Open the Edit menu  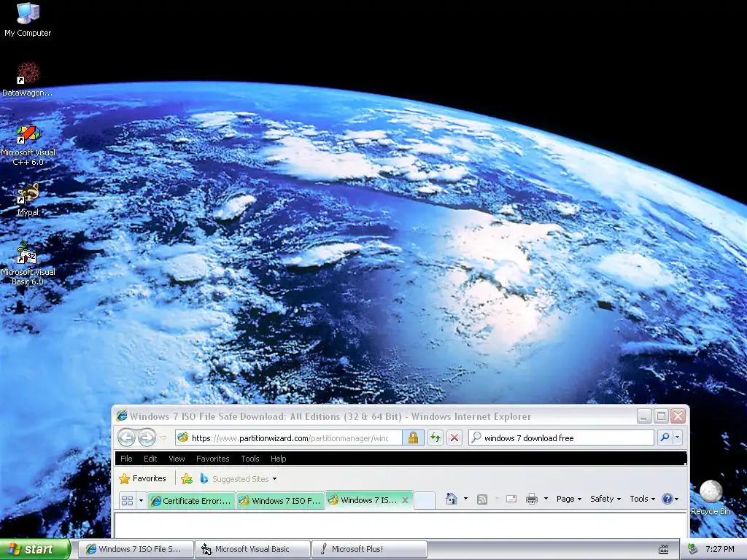[150, 459]
